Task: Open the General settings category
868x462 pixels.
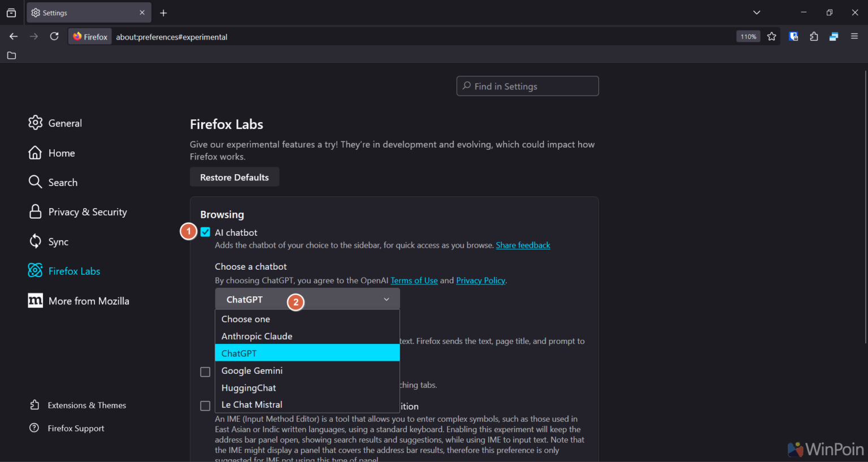Action: [55, 123]
